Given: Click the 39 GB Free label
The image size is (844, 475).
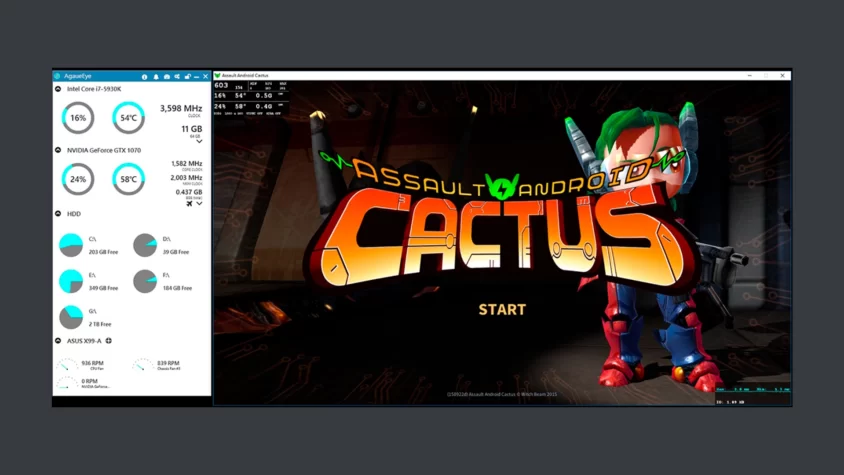Looking at the screenshot, I should click(176, 252).
